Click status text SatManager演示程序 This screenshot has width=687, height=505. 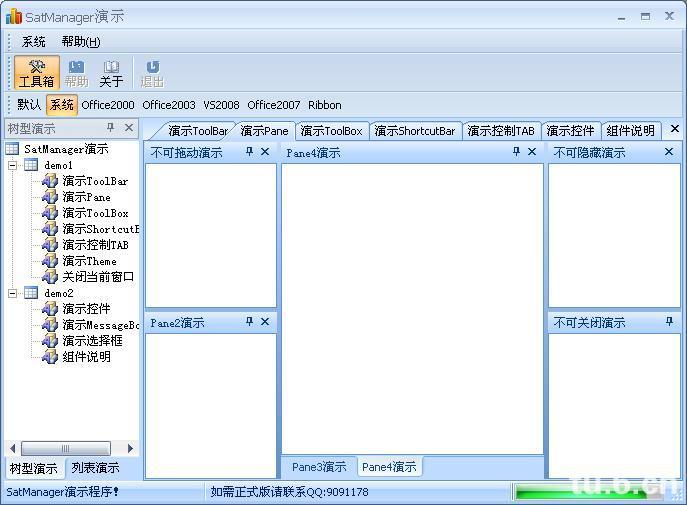coord(62,492)
